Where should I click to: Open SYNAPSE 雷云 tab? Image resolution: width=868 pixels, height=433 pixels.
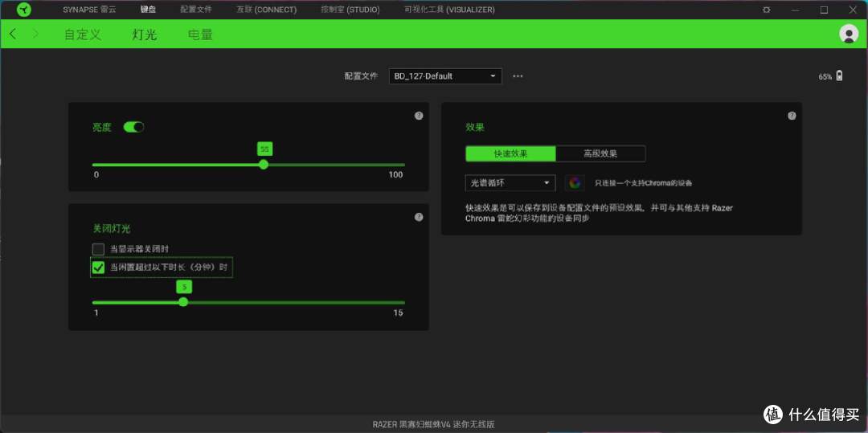click(89, 10)
